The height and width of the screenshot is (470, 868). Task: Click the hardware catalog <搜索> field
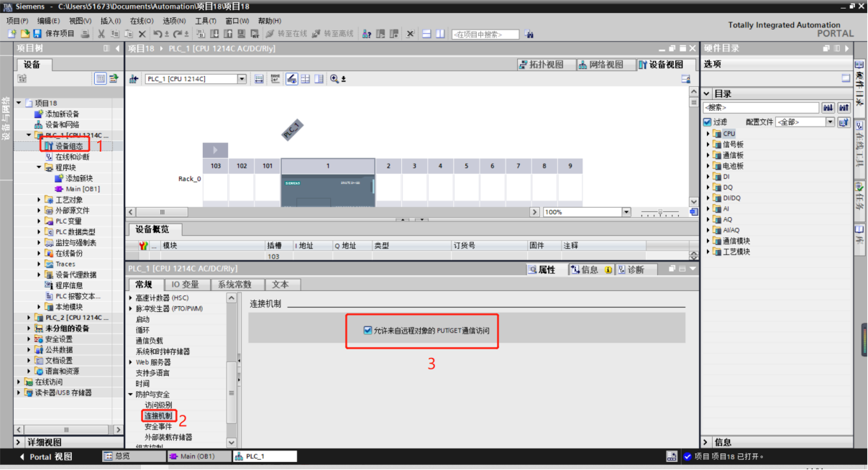tap(761, 107)
